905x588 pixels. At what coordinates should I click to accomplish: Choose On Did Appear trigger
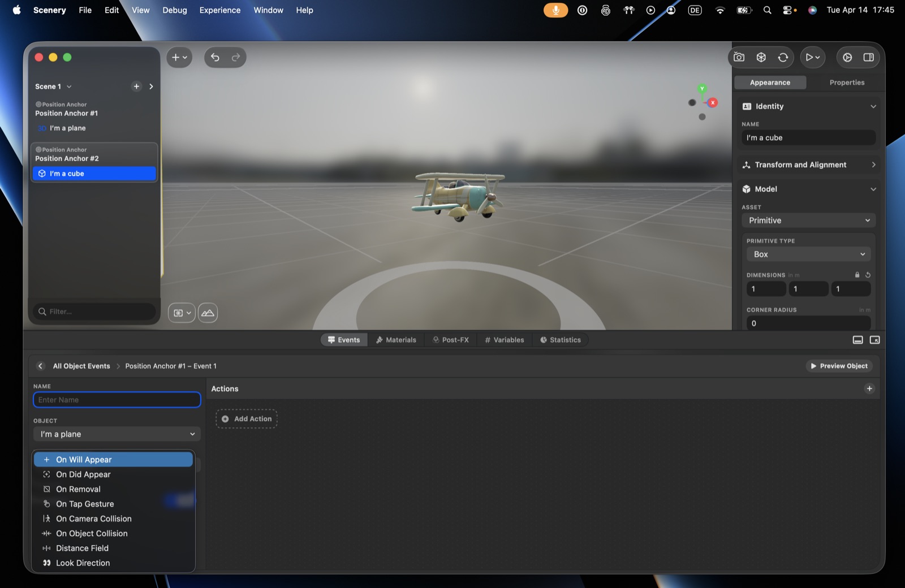(113, 474)
